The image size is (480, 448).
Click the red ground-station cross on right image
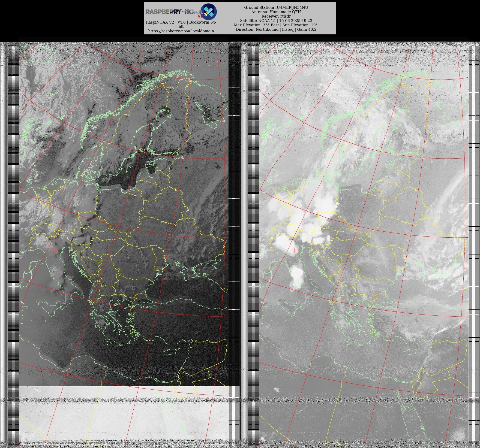(294, 250)
